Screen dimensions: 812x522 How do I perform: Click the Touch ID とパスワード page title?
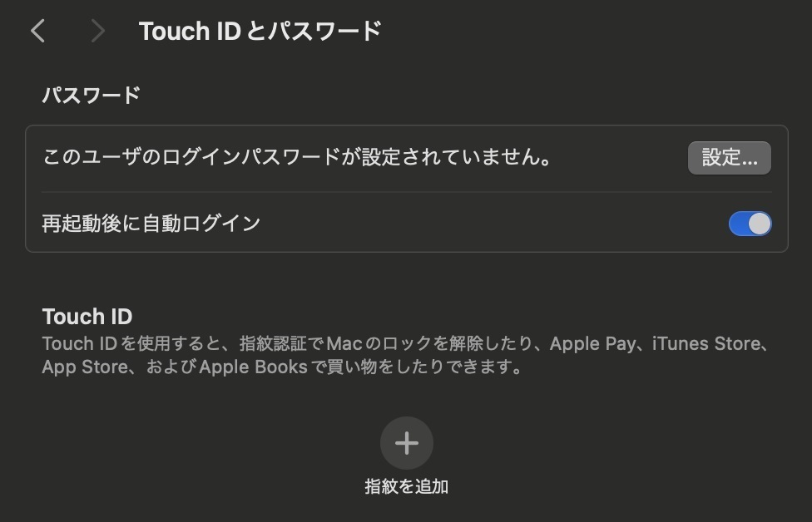[x=260, y=31]
